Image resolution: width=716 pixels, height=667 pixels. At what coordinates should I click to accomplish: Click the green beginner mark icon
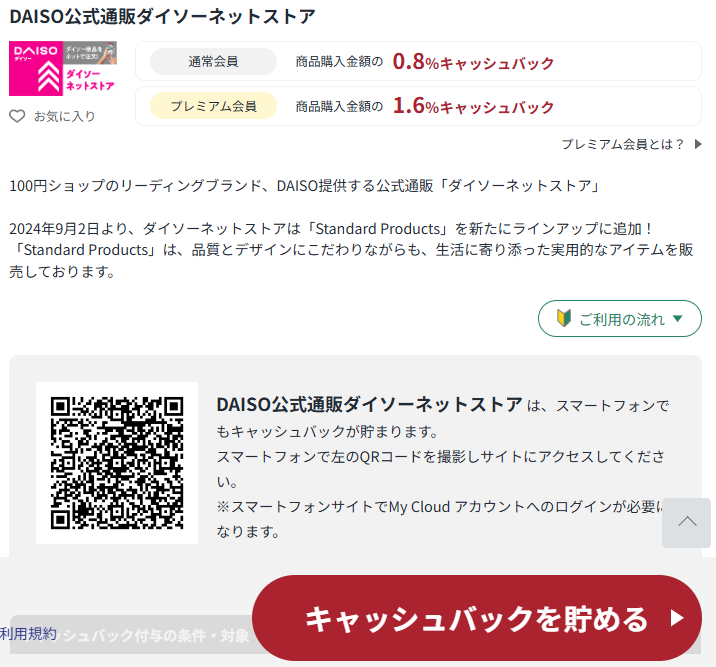click(x=562, y=319)
